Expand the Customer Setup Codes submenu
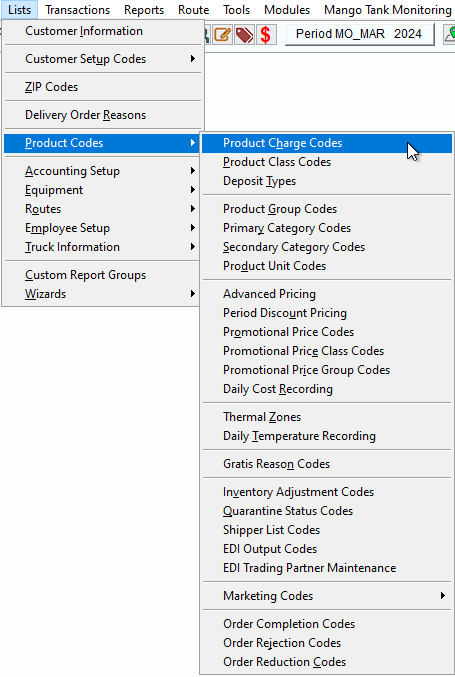The height and width of the screenshot is (677, 455). [103, 59]
